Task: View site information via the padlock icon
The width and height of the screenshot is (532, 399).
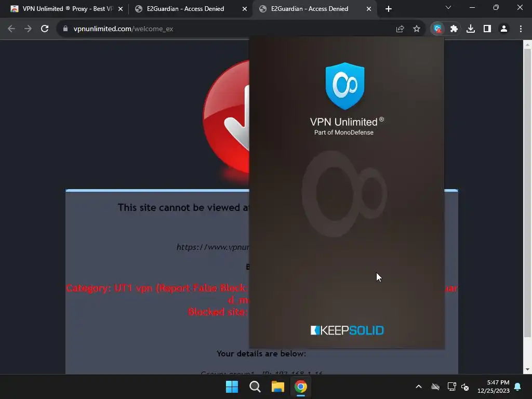Action: coord(65,29)
